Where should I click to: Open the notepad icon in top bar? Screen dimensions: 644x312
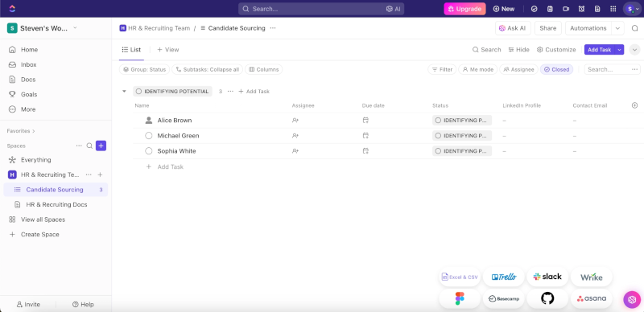pos(551,9)
